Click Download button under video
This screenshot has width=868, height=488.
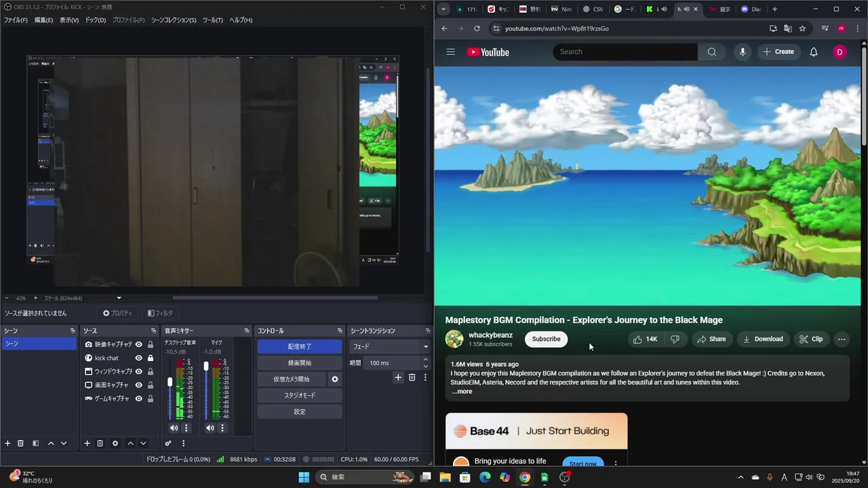[762, 339]
